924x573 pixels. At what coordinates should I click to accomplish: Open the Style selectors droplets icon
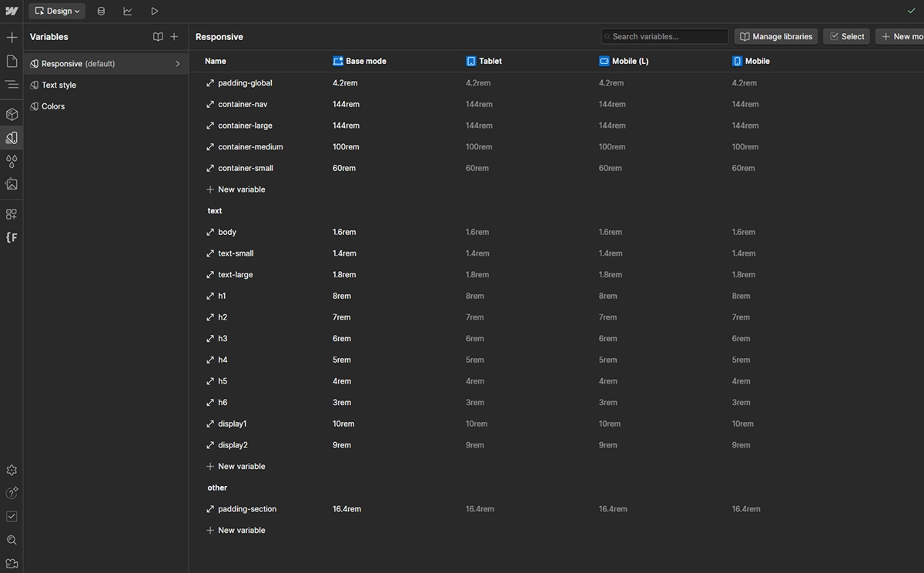pos(12,162)
